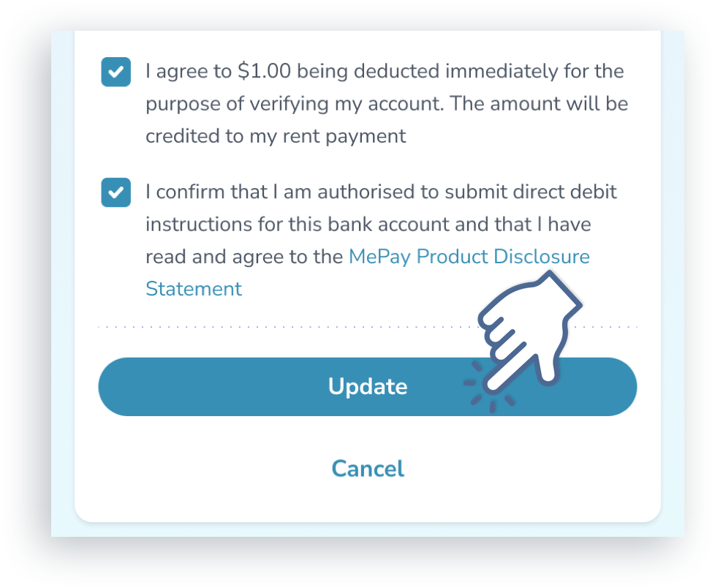Viewport: 715px width, 588px height.
Task: Click the Update text on the blue button
Action: pos(368,387)
